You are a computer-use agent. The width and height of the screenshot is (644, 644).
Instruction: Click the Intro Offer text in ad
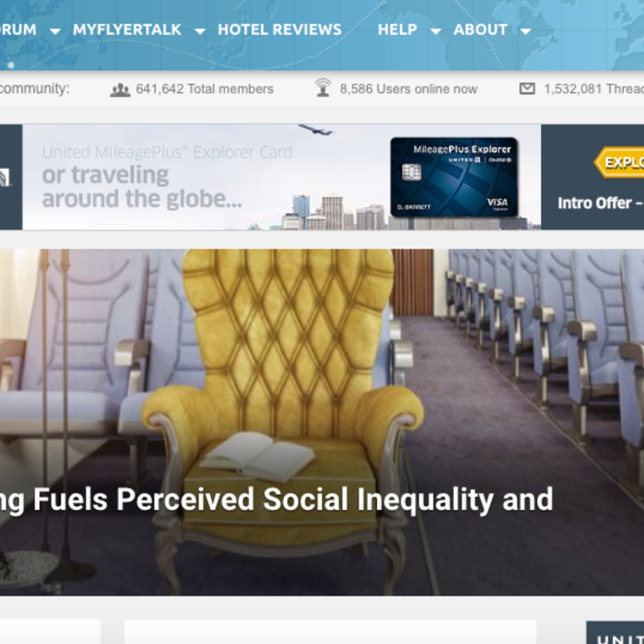[x=601, y=203]
